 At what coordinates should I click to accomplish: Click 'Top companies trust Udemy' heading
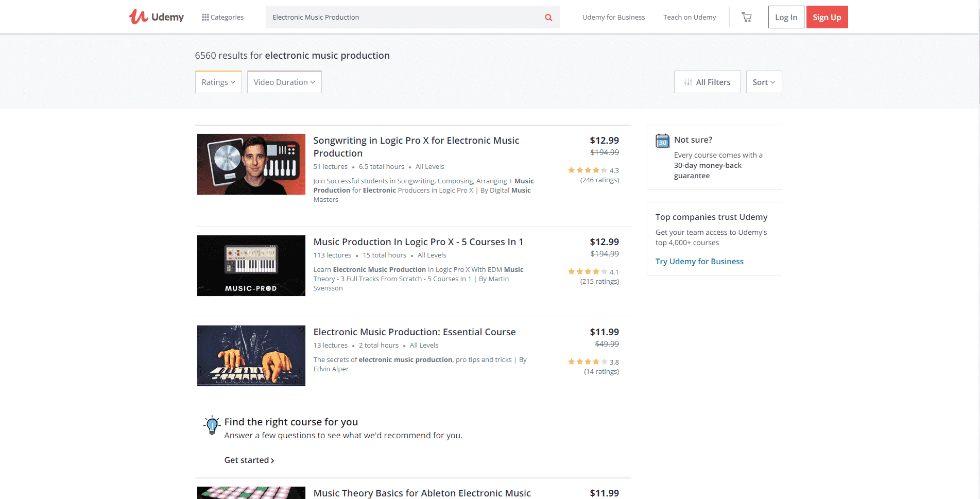pos(711,217)
